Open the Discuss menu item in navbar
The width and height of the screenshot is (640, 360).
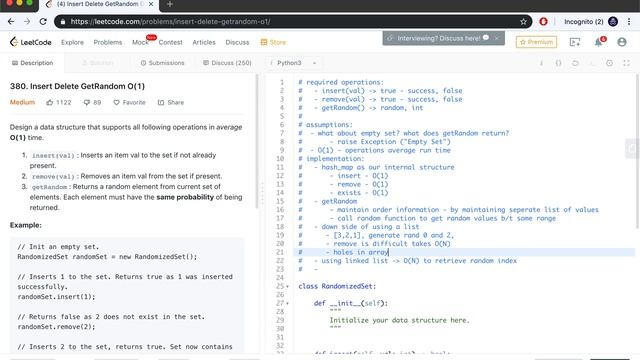click(x=237, y=42)
